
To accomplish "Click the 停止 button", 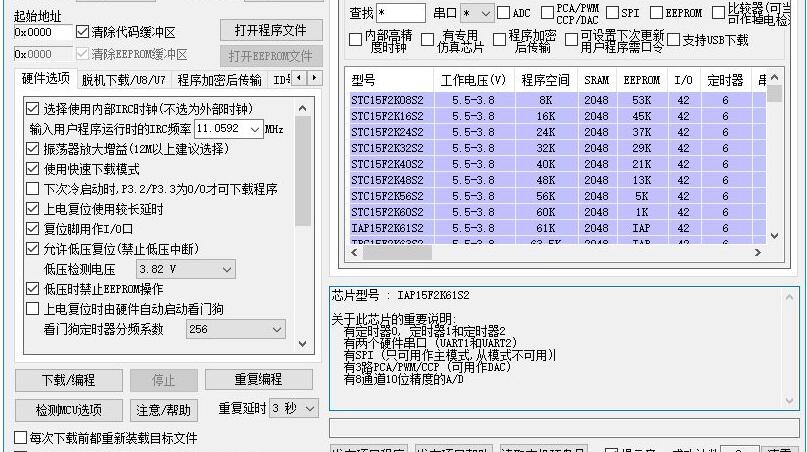I will coord(164,380).
